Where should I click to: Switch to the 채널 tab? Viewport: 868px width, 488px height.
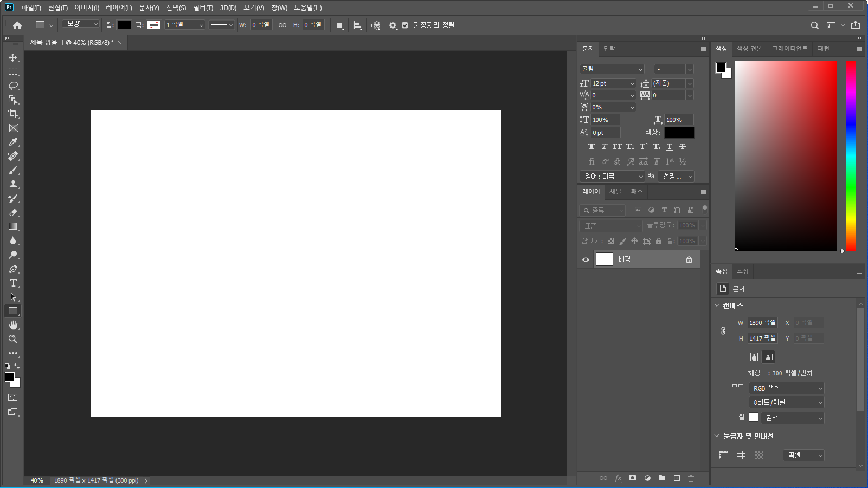pos(615,192)
